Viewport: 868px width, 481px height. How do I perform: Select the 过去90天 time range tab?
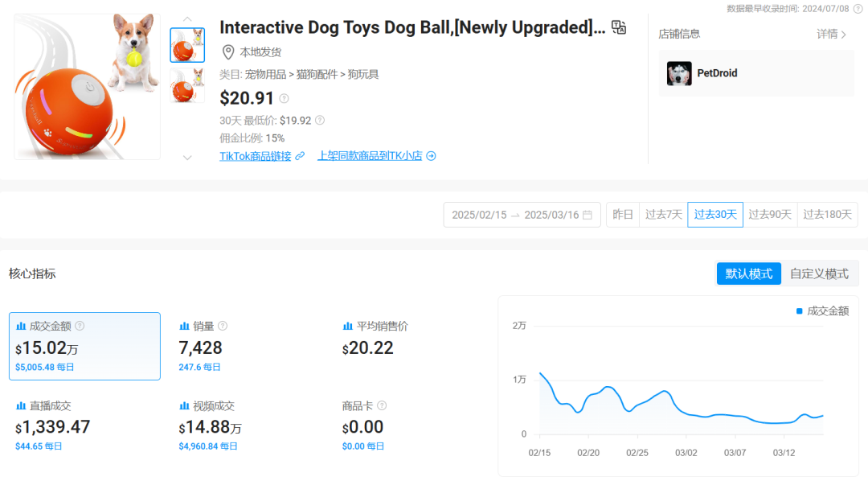[770, 215]
